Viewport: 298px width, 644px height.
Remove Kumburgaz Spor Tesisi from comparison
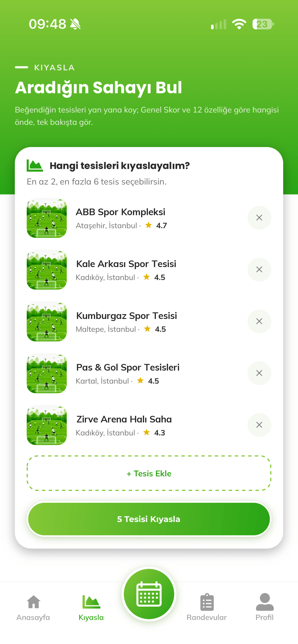259,321
